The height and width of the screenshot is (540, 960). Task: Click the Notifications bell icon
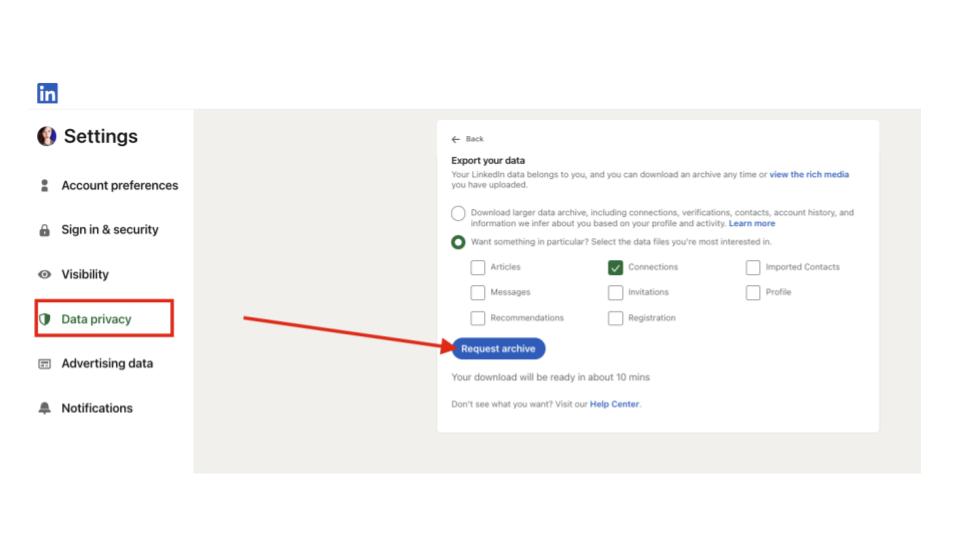point(44,408)
